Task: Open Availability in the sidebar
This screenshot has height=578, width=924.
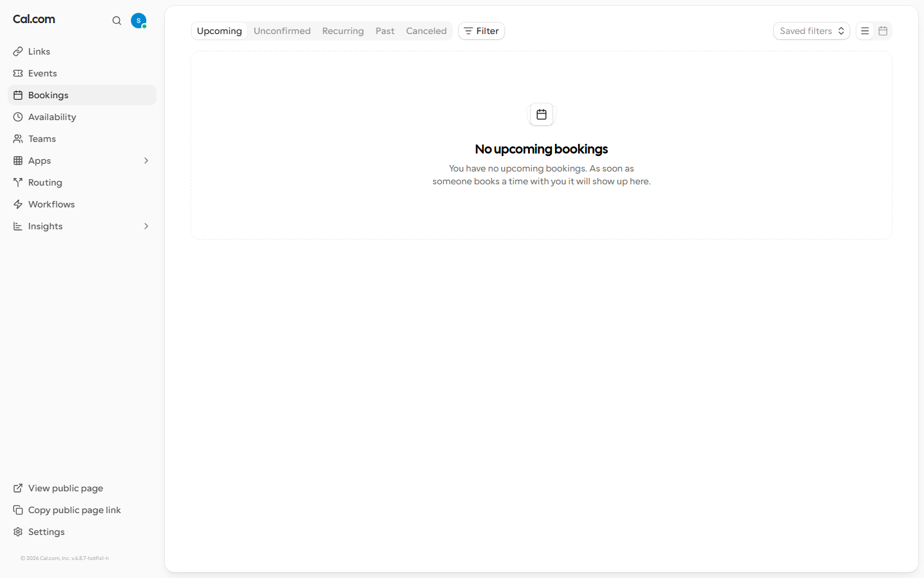Action: (x=82, y=117)
